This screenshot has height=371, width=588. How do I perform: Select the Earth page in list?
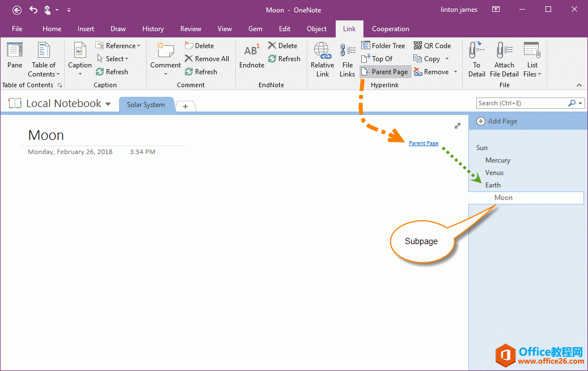coord(493,185)
